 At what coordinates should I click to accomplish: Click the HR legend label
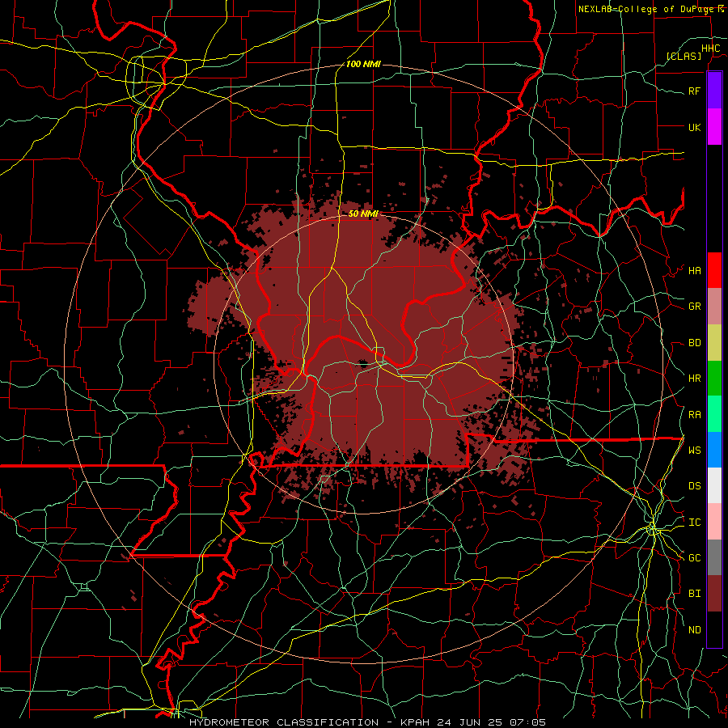pyautogui.click(x=694, y=379)
